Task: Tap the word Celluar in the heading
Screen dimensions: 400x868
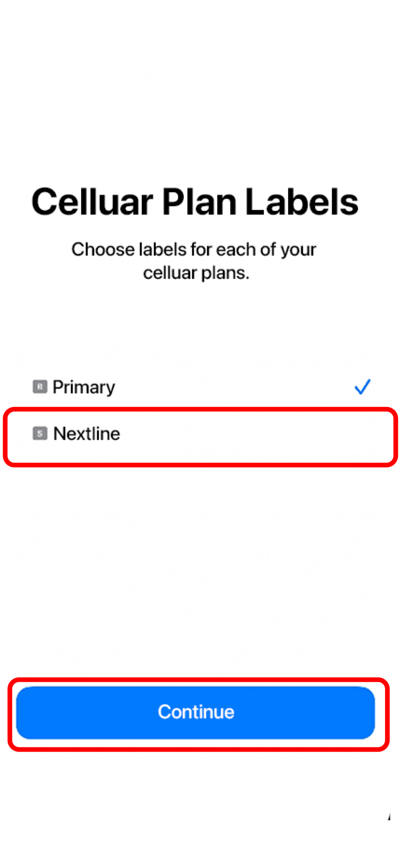Action: click(92, 201)
